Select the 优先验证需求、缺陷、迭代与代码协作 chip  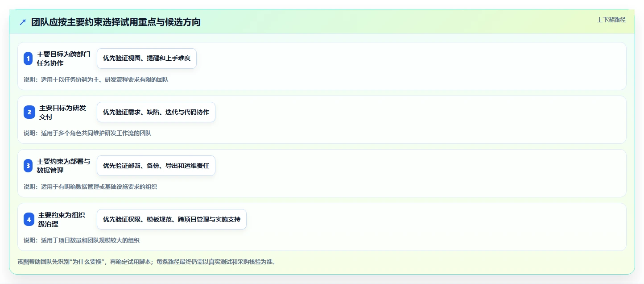[156, 112]
